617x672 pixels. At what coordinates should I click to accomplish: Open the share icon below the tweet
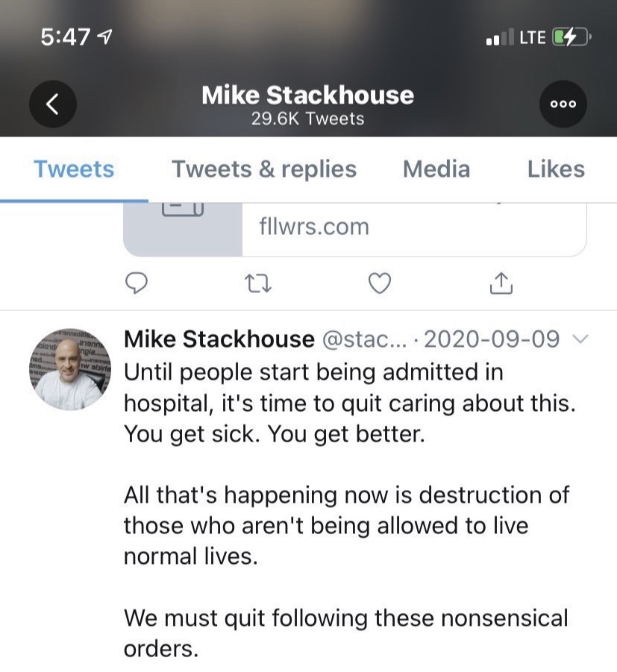point(501,283)
